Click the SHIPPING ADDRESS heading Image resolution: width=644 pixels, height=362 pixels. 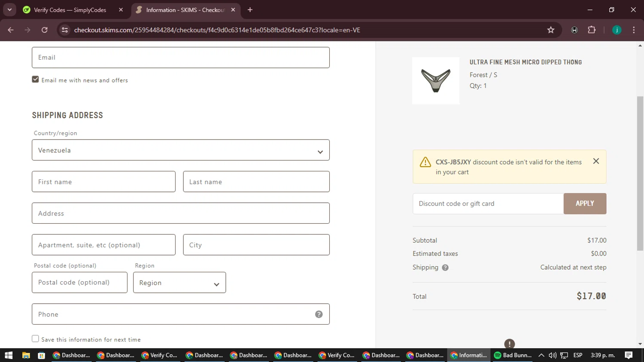(x=67, y=115)
